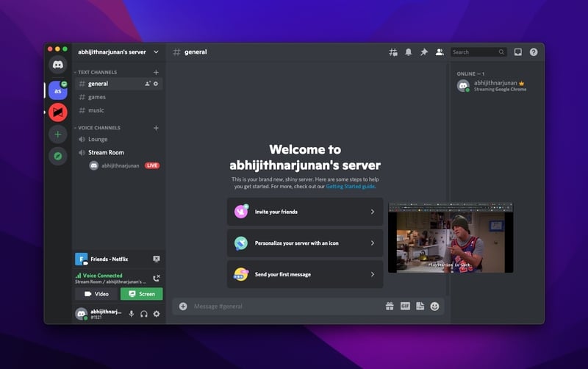
Task: Open the Getting Started guide link
Action: 351,187
